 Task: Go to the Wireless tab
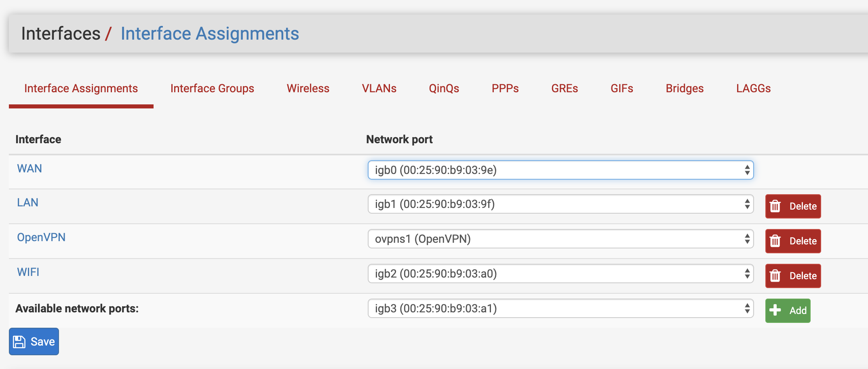coord(308,89)
